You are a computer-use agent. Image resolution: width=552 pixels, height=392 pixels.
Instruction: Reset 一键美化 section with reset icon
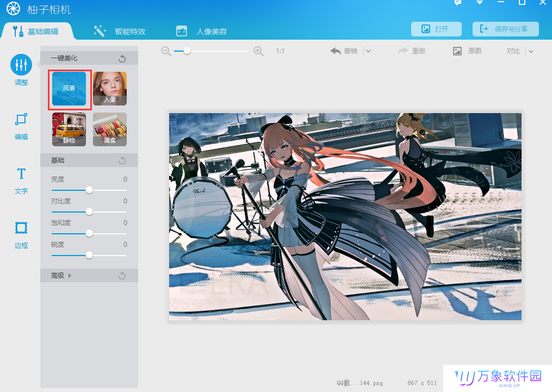(x=122, y=59)
